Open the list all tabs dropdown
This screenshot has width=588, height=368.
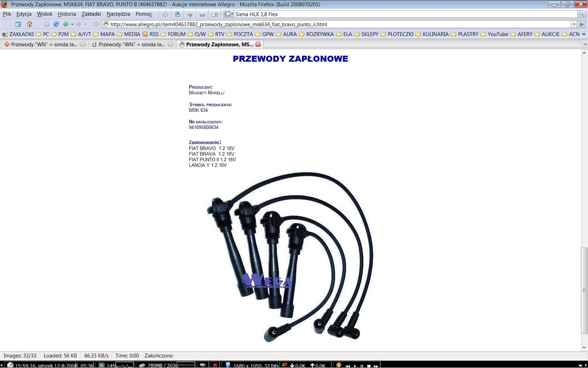585,44
